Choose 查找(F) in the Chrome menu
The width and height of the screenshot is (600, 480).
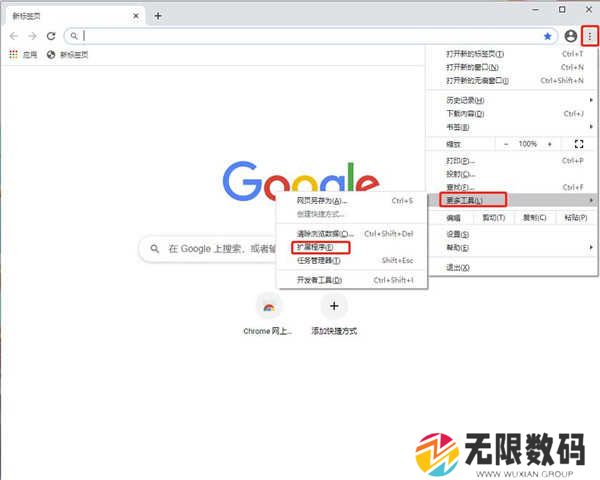(x=512, y=187)
